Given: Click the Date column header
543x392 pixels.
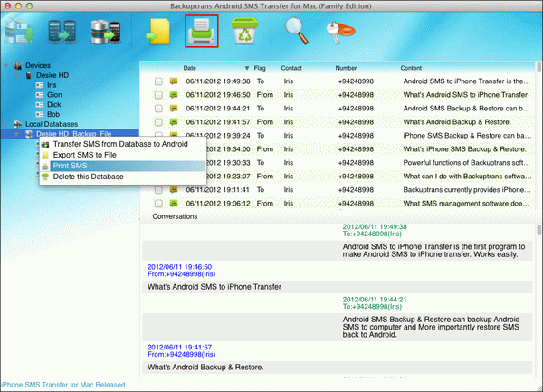Looking at the screenshot, I should [190, 68].
